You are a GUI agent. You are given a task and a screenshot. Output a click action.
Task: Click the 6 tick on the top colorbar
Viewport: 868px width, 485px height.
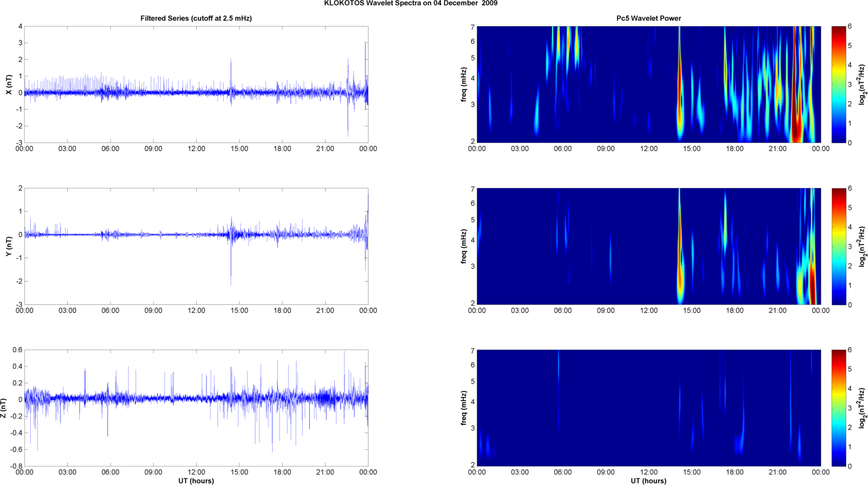[x=850, y=26]
